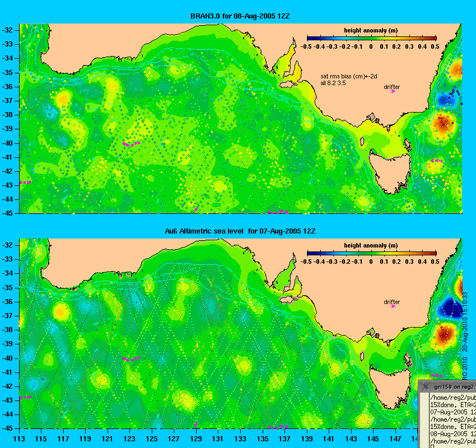This screenshot has height=448, width=476.
Task: Click drifter track near 123E in top plot
Action: coord(131,143)
